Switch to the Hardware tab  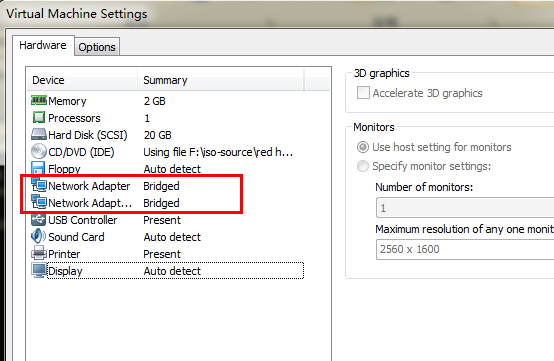click(x=43, y=45)
